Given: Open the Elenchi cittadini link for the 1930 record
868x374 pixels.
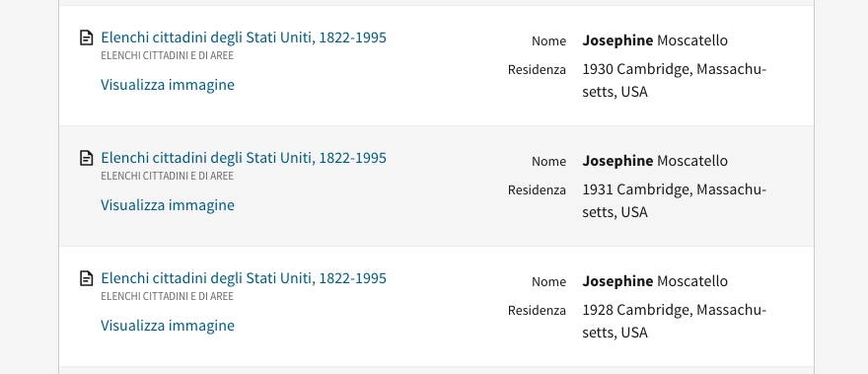Looking at the screenshot, I should tap(244, 37).
